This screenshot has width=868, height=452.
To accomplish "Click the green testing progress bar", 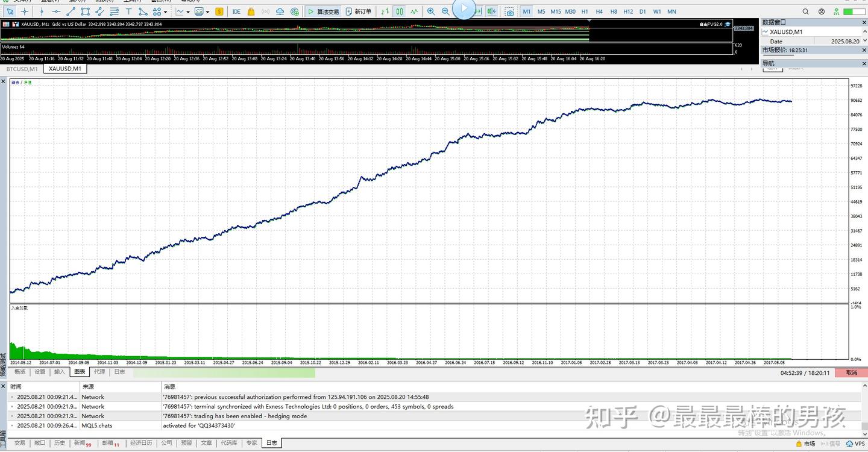I will point(224,372).
